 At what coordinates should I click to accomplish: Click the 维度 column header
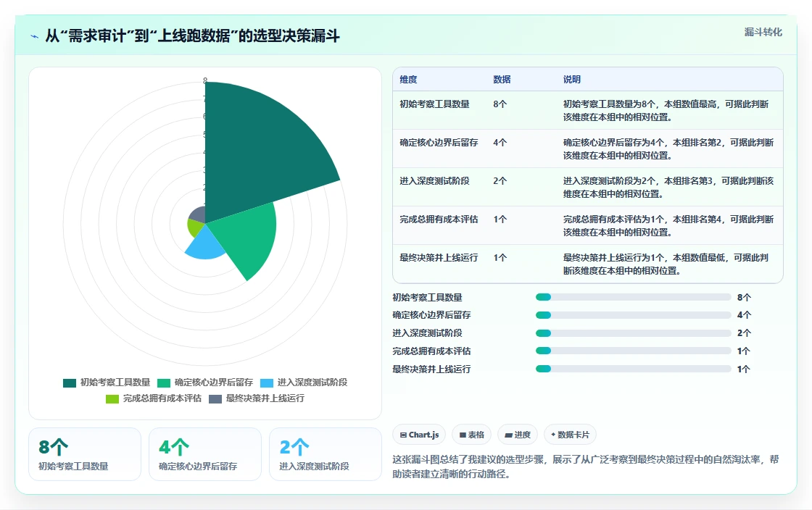(408, 79)
